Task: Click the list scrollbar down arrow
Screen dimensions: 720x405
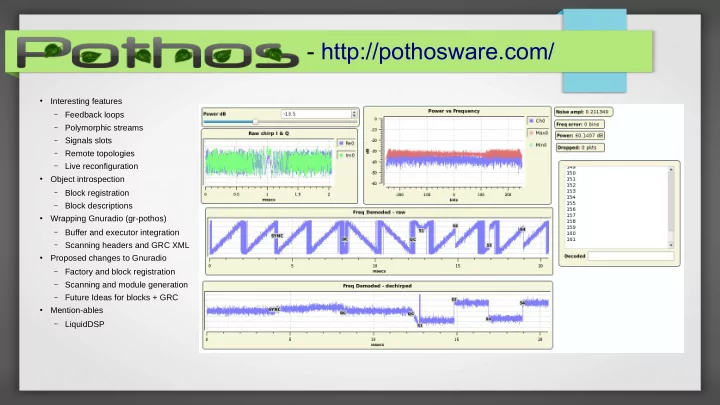Action: (671, 245)
